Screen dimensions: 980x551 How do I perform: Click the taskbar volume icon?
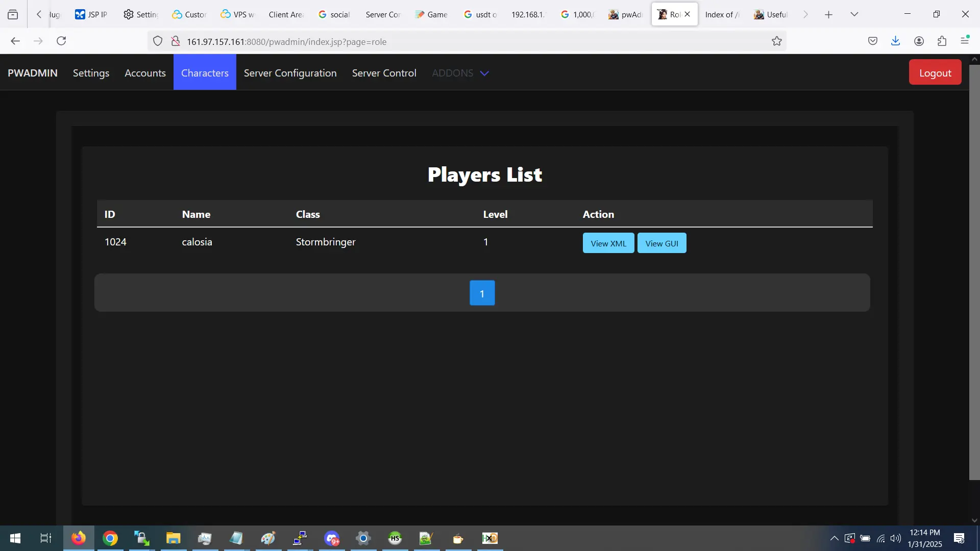896,538
